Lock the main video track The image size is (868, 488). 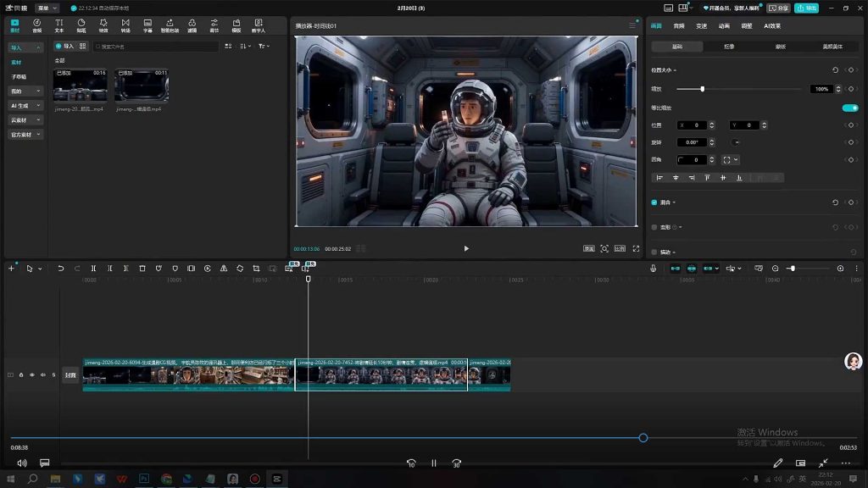click(21, 374)
